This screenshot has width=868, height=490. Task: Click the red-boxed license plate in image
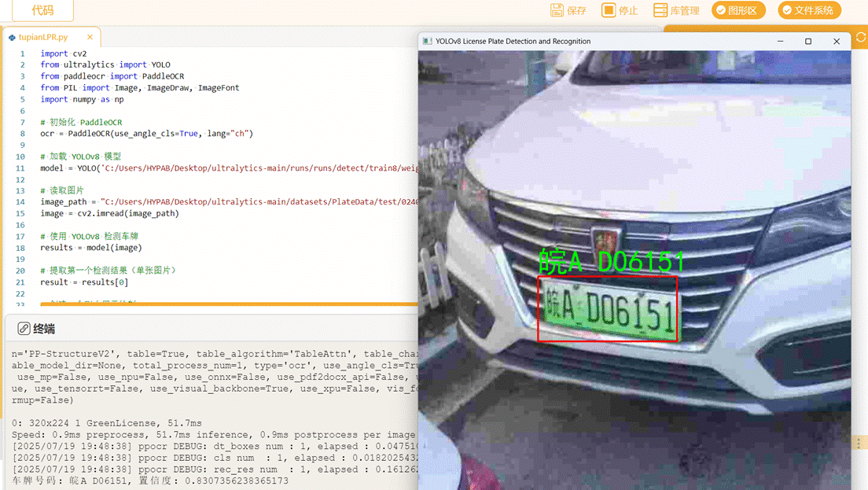pyautogui.click(x=607, y=309)
